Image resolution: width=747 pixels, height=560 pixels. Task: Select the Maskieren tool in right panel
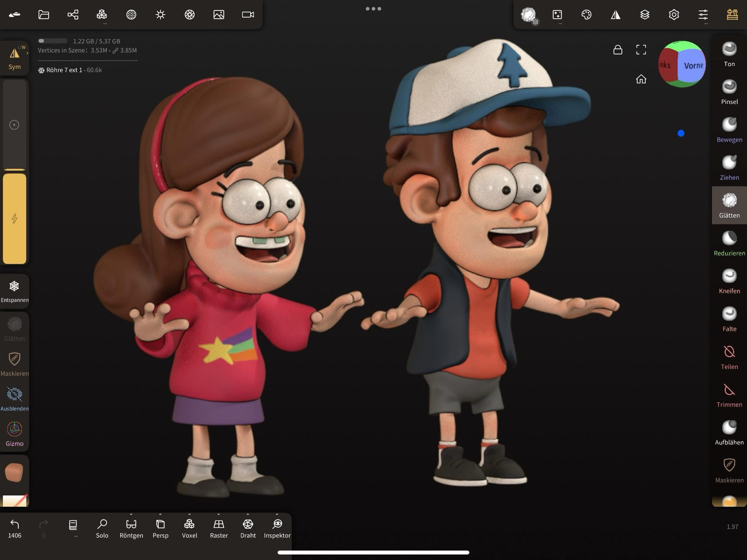tap(729, 471)
